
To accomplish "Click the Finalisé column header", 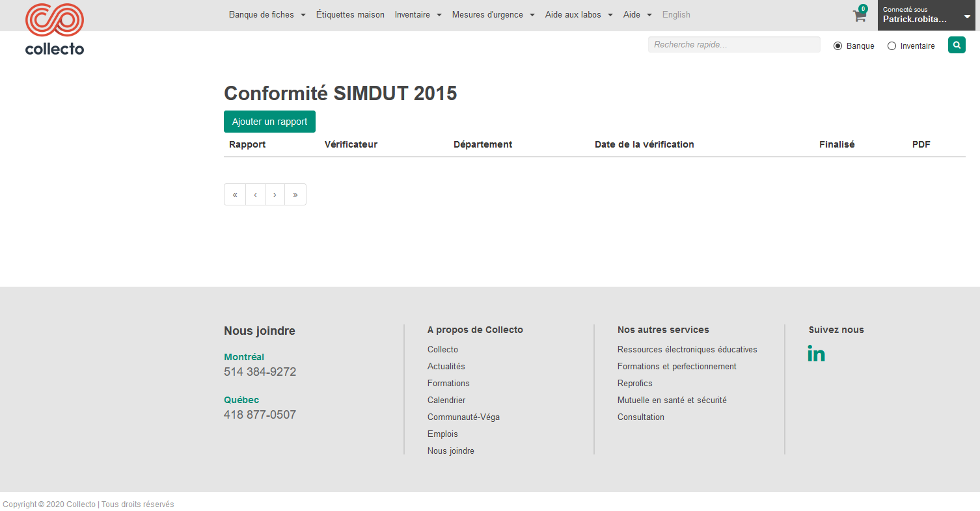I will (837, 144).
